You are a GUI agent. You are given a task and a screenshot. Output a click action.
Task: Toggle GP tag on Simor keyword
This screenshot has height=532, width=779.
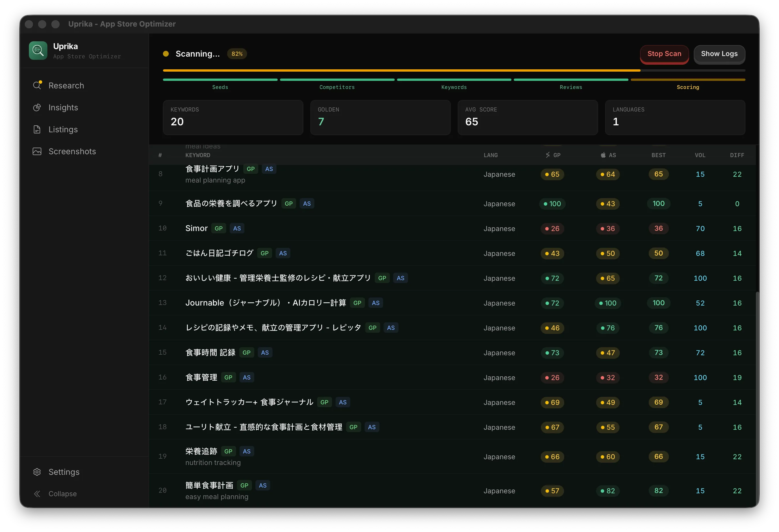pyautogui.click(x=218, y=228)
